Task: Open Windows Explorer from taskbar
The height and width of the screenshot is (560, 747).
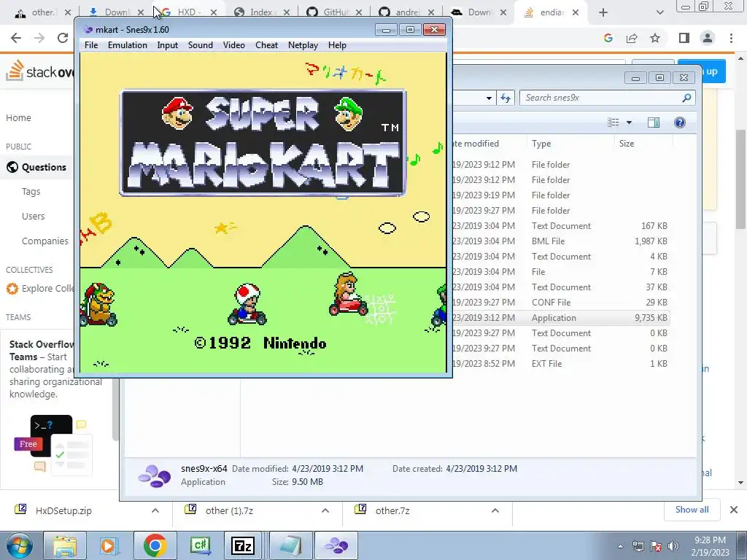Action: pos(65,545)
